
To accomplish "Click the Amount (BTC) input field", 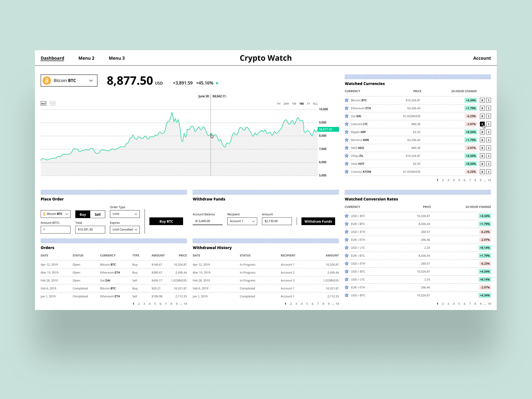I will click(56, 229).
